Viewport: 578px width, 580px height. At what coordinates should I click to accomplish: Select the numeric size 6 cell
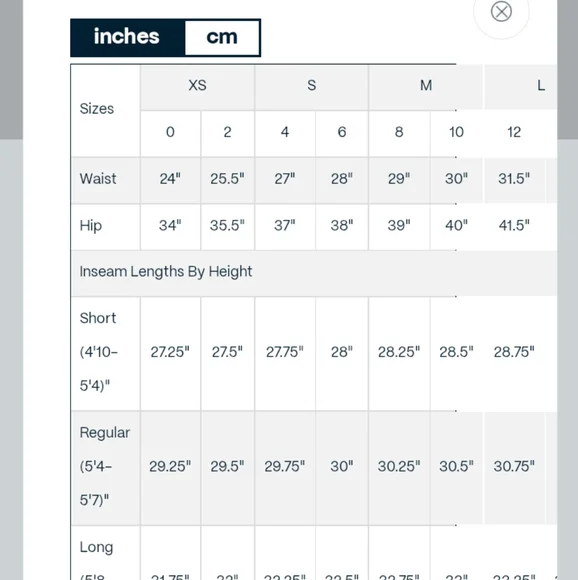pos(342,133)
